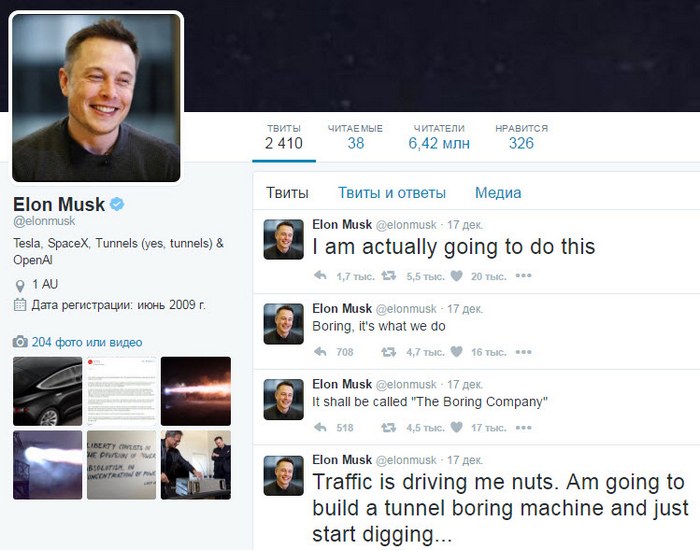
Task: Show the Нравится 326 likes list
Action: pyautogui.click(x=521, y=137)
